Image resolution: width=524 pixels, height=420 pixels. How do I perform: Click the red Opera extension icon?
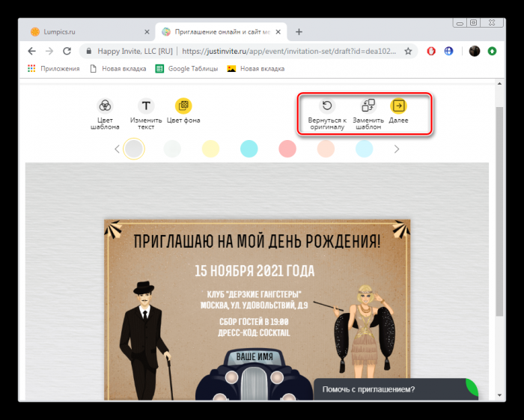(431, 51)
